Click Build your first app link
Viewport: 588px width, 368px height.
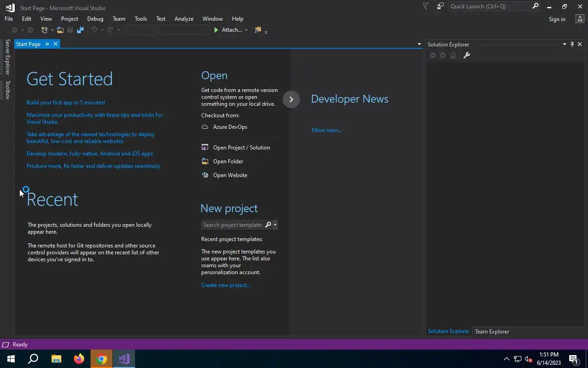point(66,103)
